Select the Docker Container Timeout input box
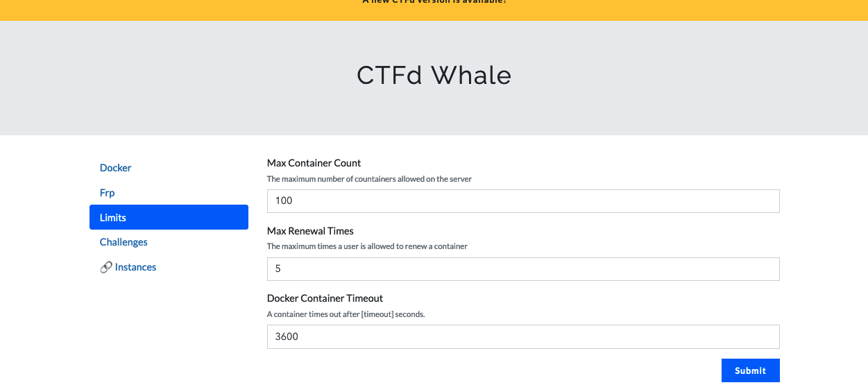Viewport: 868px width, 385px height. [x=523, y=336]
